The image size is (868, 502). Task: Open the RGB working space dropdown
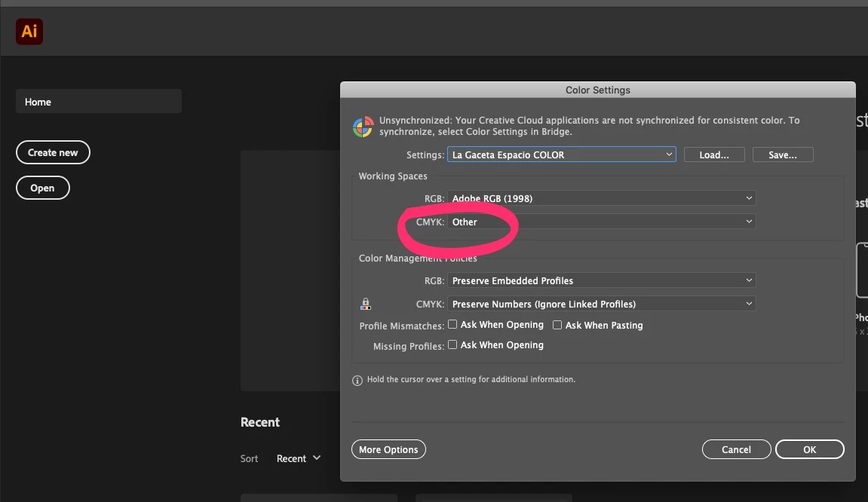(601, 198)
